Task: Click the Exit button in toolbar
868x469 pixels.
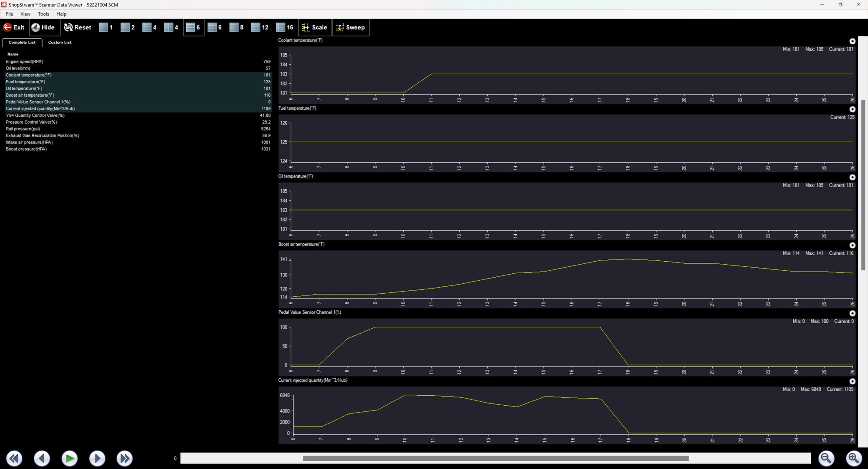Action: pos(14,27)
